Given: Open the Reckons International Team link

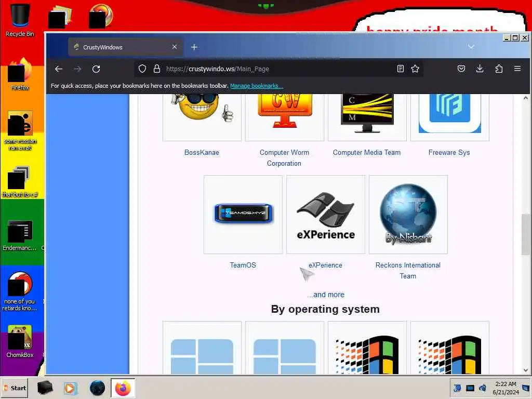Looking at the screenshot, I should pyautogui.click(x=408, y=270).
